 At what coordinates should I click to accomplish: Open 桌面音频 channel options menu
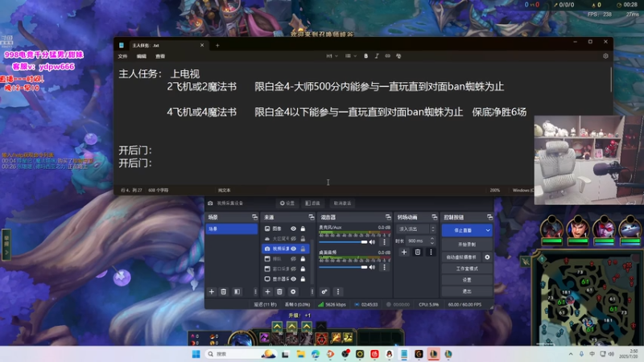pyautogui.click(x=385, y=267)
